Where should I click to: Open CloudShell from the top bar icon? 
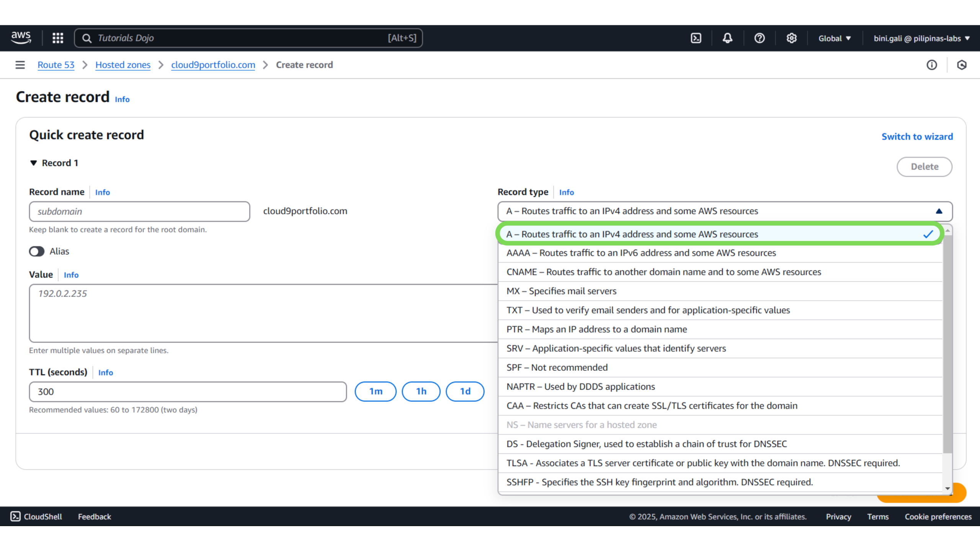coord(696,38)
